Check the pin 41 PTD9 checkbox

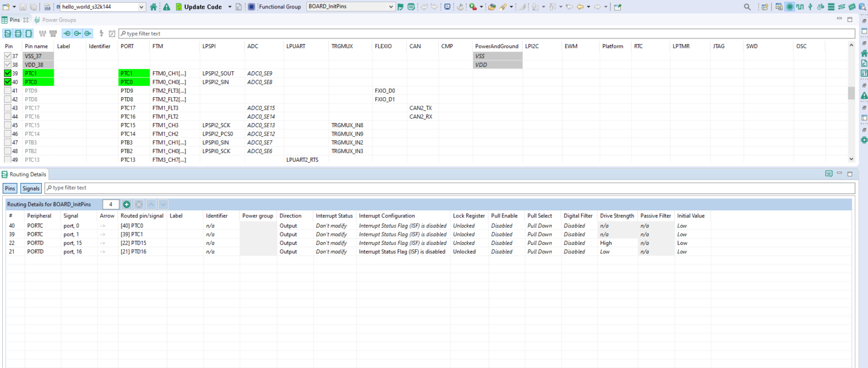(7, 90)
